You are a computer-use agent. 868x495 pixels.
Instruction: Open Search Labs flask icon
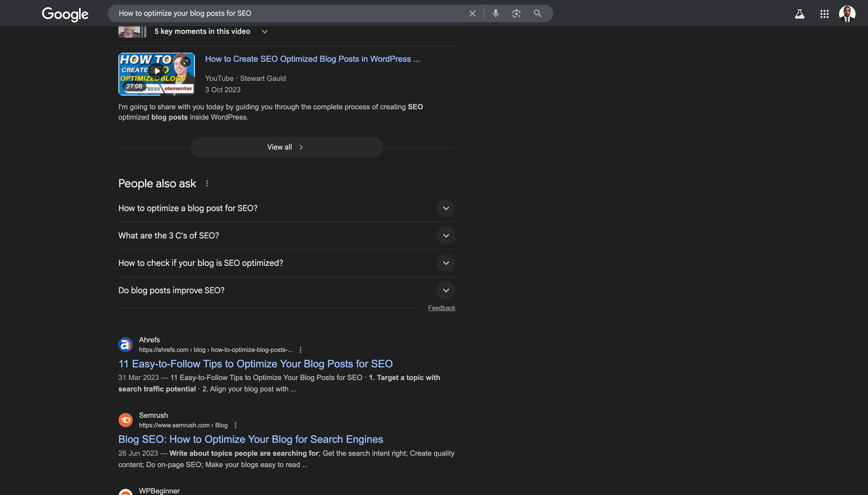tap(799, 14)
